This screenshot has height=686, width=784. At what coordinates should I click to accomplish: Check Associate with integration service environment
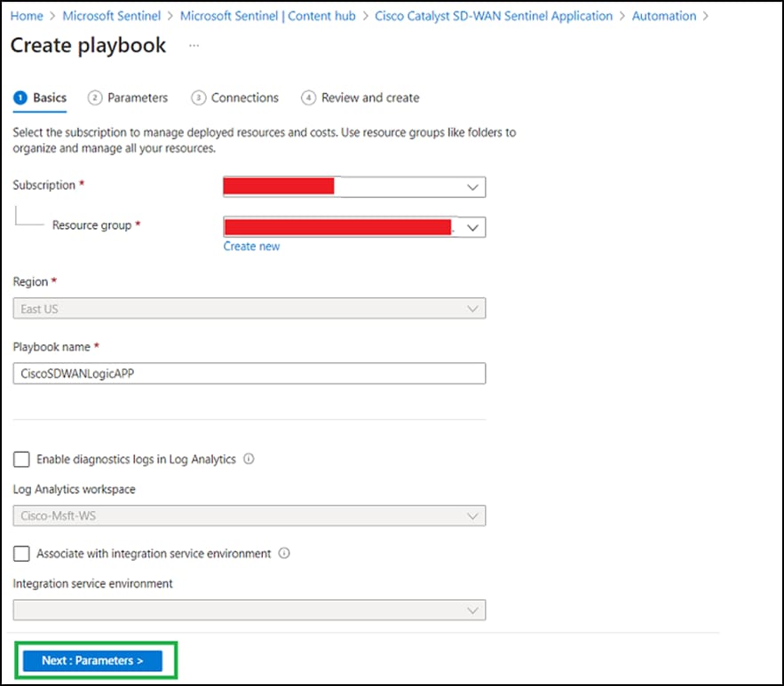[x=21, y=554]
